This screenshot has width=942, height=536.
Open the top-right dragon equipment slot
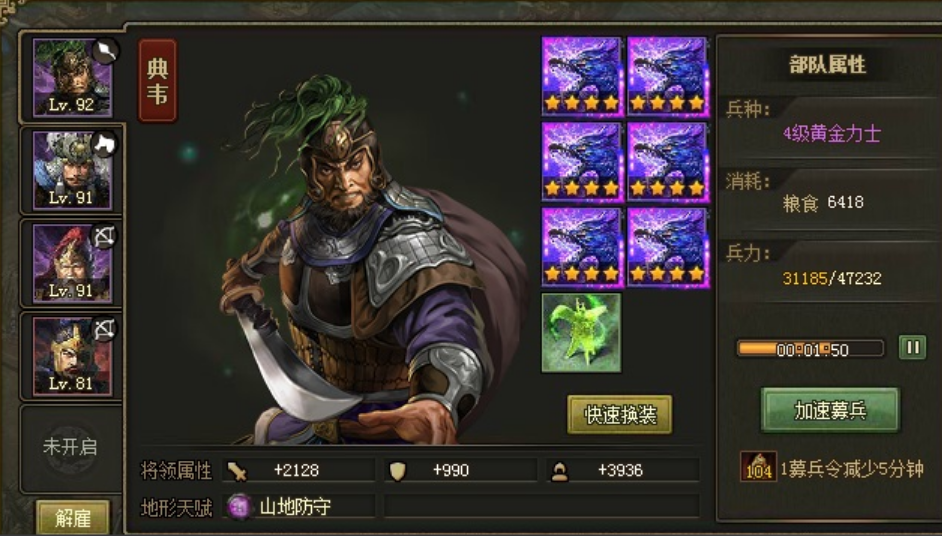click(667, 76)
